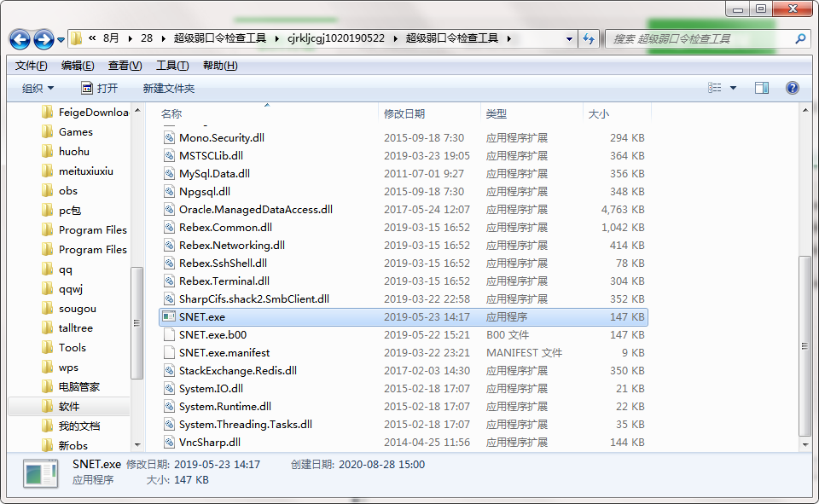This screenshot has height=504, width=819.
Task: Click the search magnifier icon
Action: (x=800, y=38)
